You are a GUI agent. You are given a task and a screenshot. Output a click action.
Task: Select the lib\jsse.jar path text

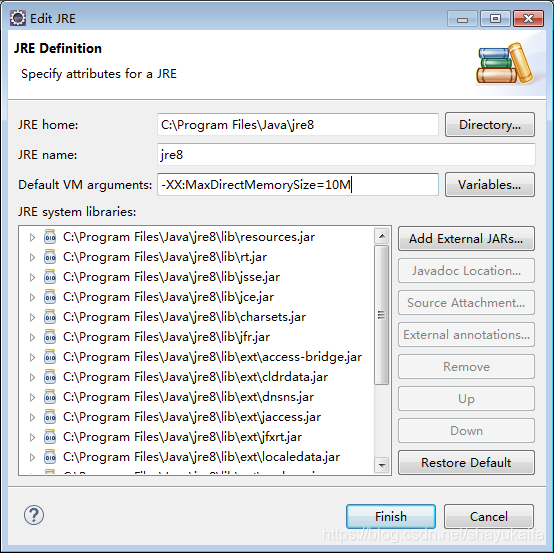[171, 277]
